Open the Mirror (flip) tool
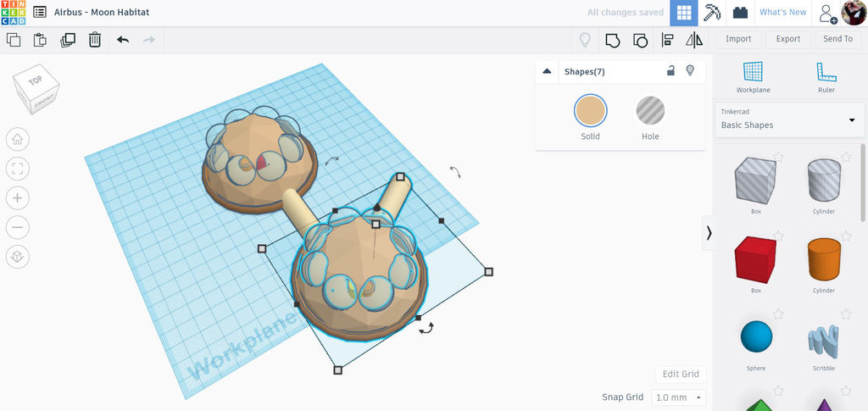 (694, 40)
